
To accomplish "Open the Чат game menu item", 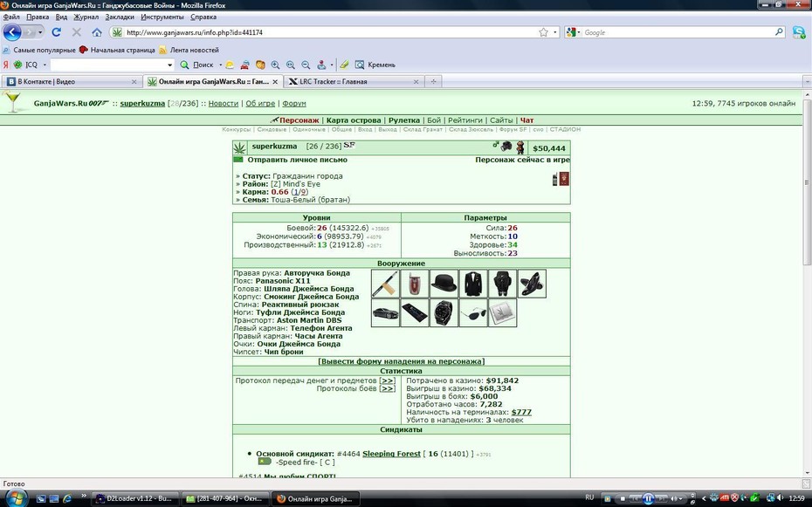I will [x=526, y=120].
